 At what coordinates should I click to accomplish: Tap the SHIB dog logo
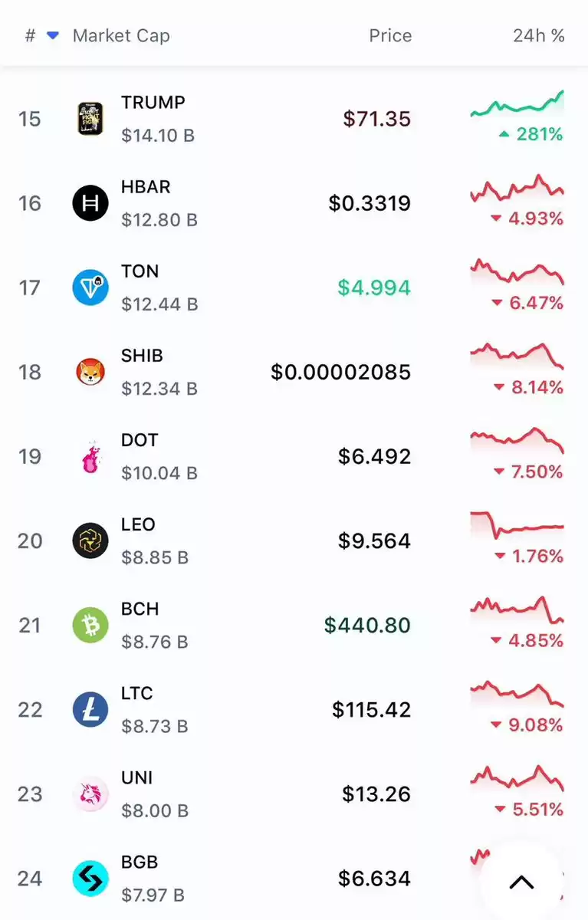tap(90, 372)
